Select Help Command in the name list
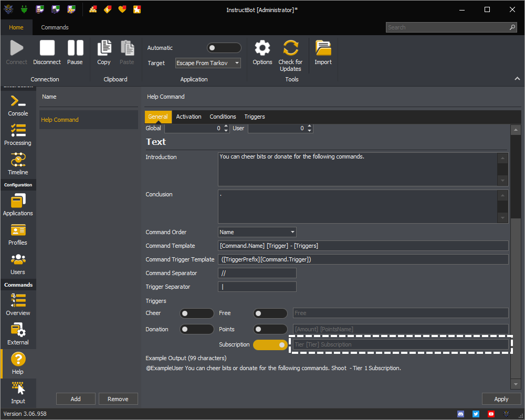The width and height of the screenshot is (525, 420). [89, 120]
